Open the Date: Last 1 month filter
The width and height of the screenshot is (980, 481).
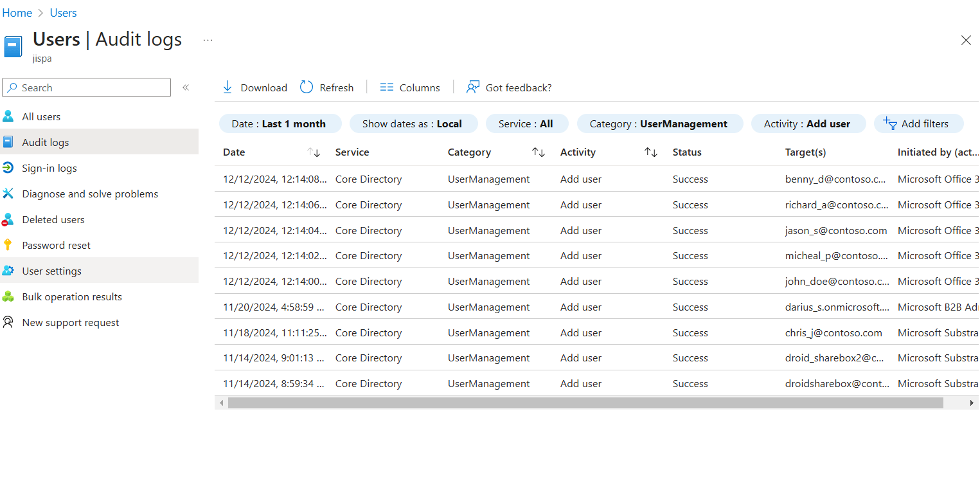[x=280, y=123]
